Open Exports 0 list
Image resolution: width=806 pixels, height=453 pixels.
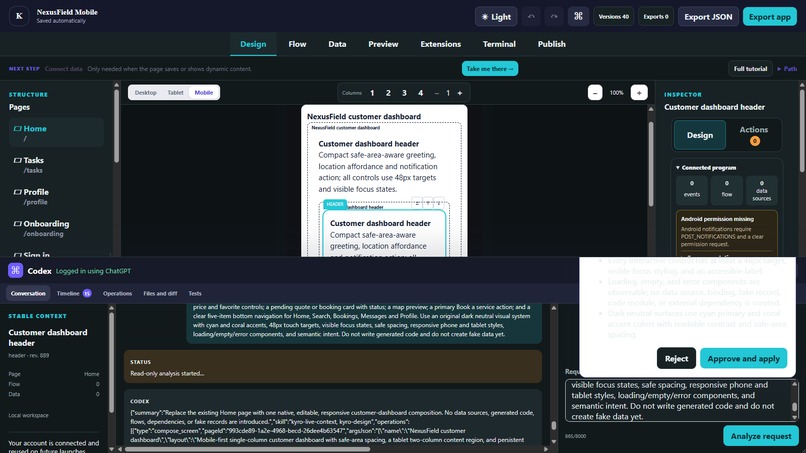pos(656,16)
